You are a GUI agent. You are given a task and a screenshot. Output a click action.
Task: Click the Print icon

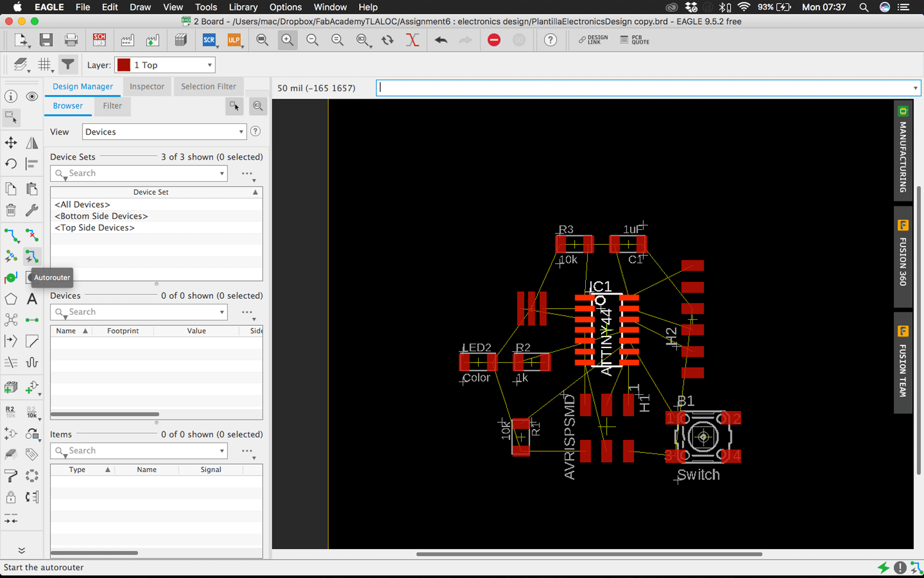71,40
